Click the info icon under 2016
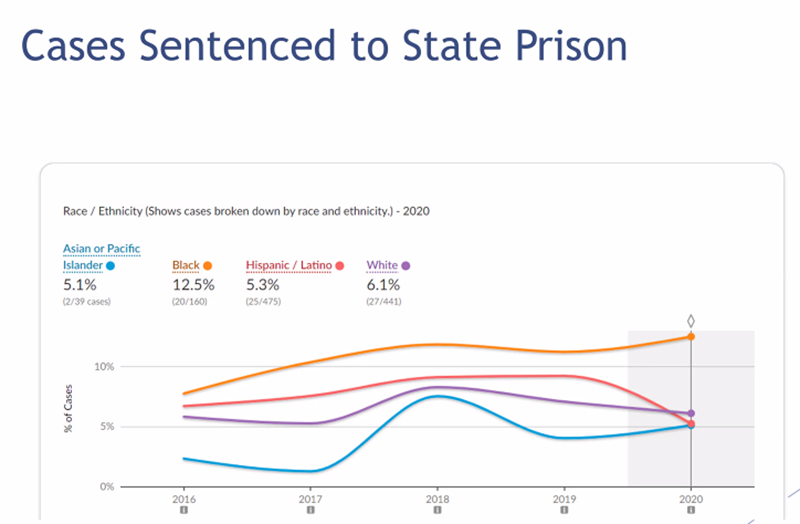 (183, 511)
